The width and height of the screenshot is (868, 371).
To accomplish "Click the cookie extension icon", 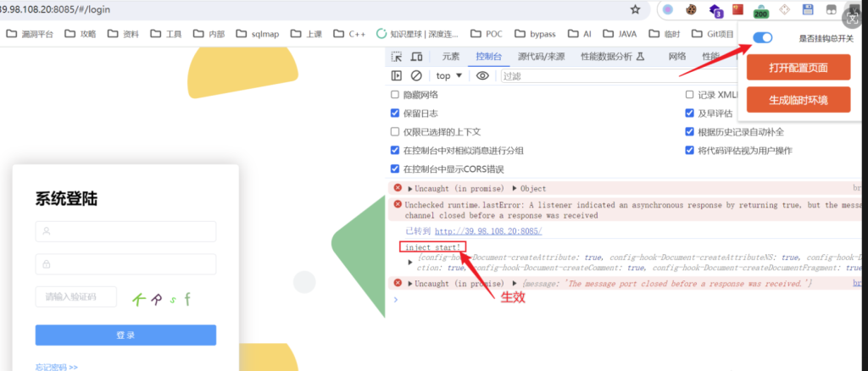I will coord(692,9).
